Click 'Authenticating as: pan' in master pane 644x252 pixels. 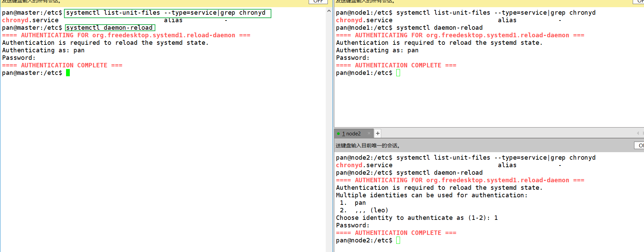(43, 50)
